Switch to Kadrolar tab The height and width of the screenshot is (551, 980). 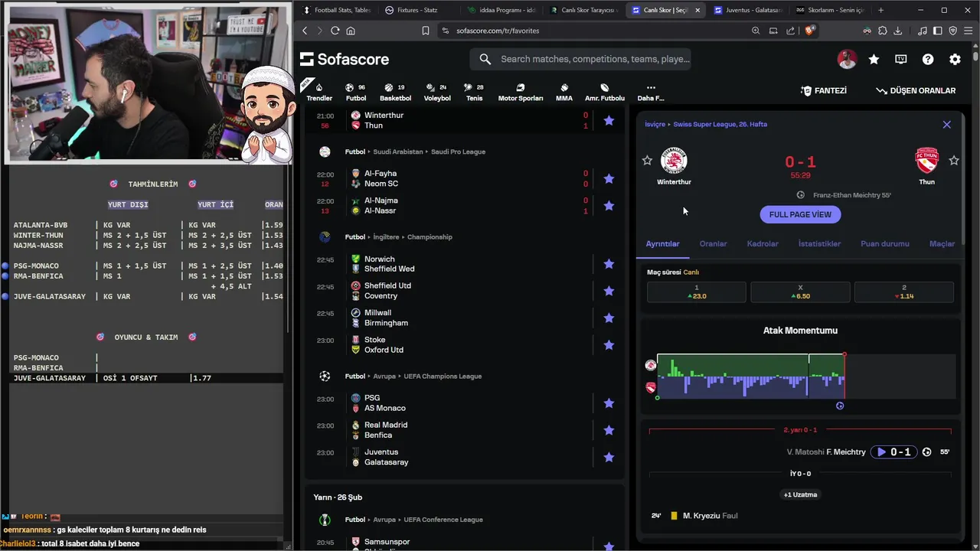(763, 243)
